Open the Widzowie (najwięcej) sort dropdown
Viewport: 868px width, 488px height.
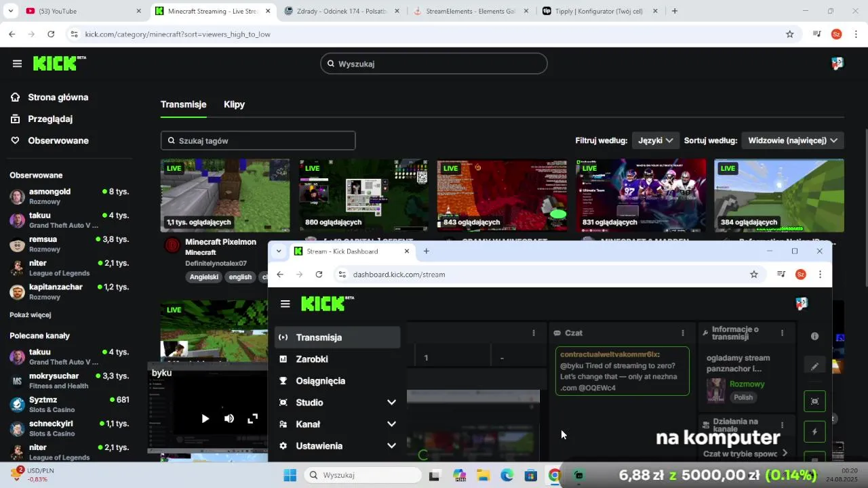(792, 140)
